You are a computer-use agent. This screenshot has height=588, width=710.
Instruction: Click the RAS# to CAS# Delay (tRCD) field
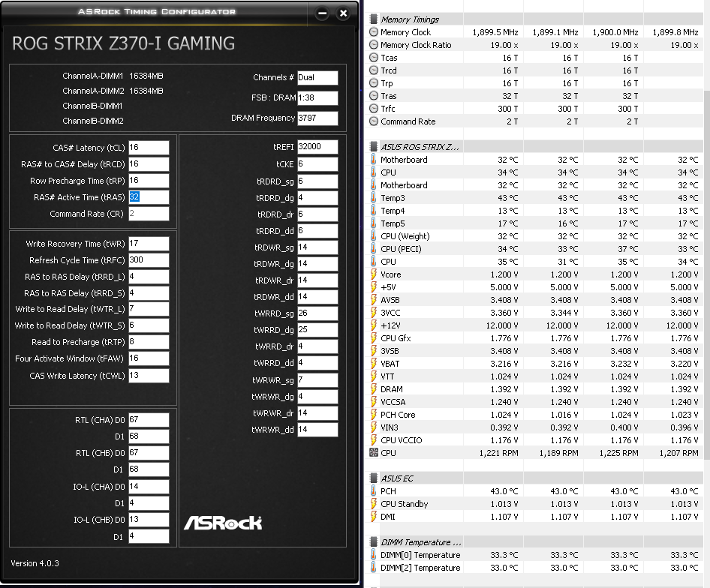coord(149,163)
